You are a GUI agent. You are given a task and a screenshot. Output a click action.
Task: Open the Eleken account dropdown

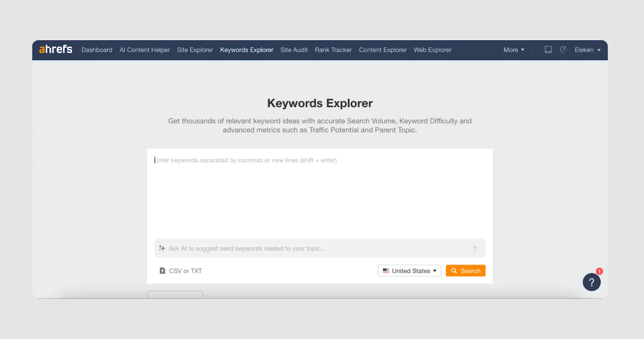click(x=588, y=50)
